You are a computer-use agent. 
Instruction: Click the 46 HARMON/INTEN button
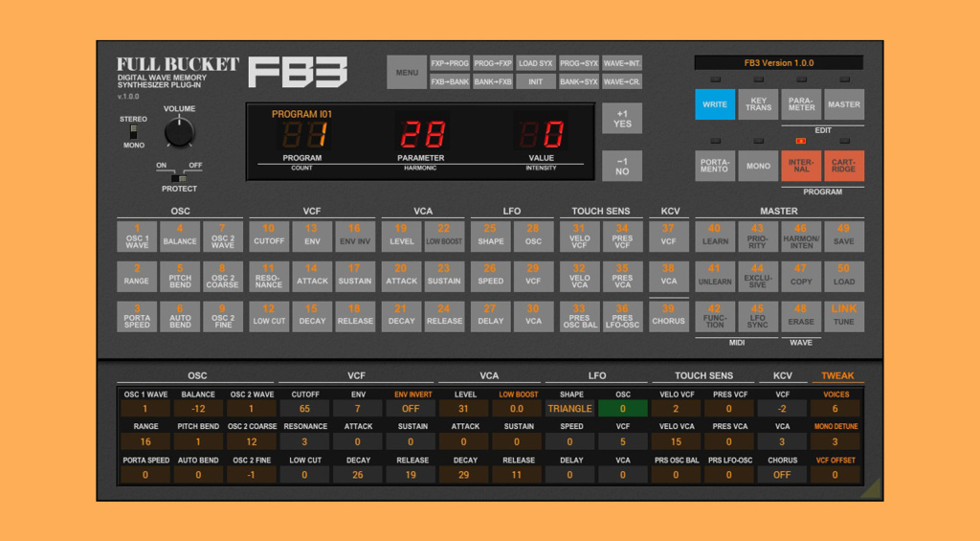click(801, 237)
